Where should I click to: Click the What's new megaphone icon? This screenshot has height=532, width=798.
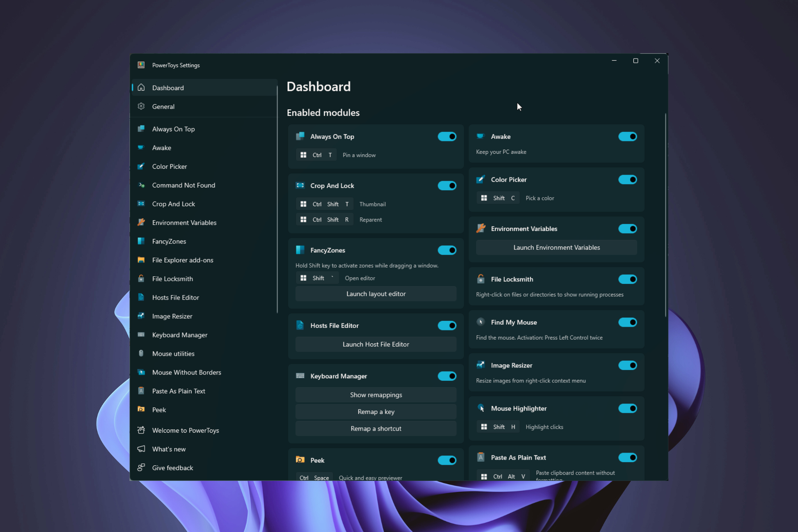click(x=141, y=449)
